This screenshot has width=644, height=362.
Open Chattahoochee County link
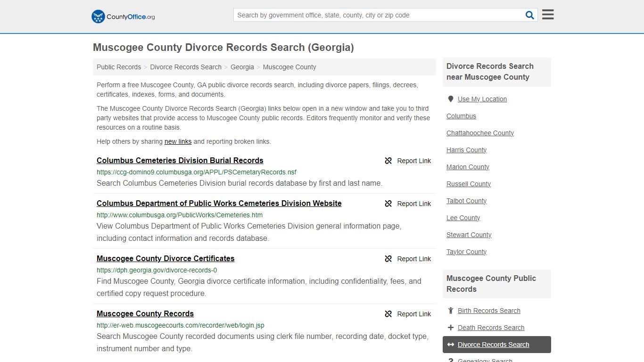click(x=480, y=133)
